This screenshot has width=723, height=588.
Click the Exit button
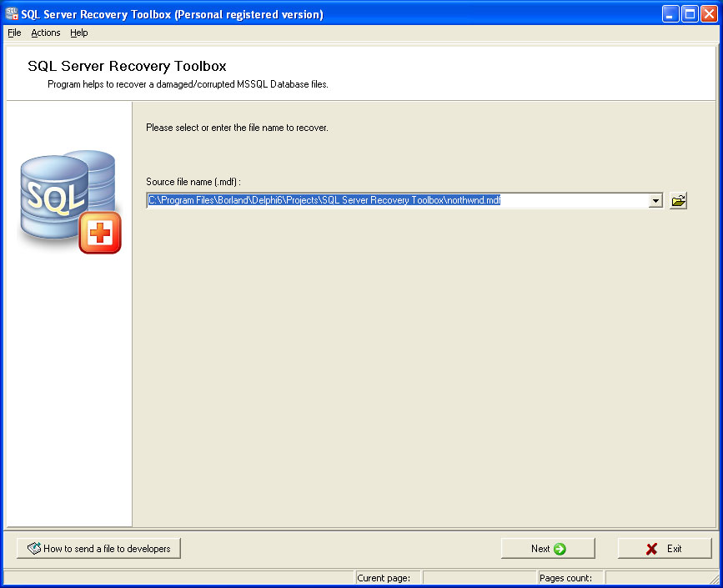[665, 548]
